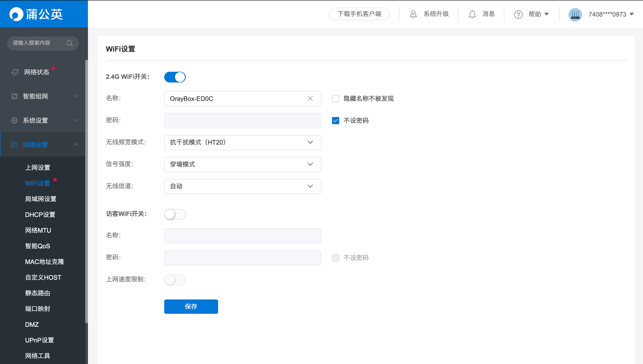Open the 无线信道 dropdown

pos(243,186)
